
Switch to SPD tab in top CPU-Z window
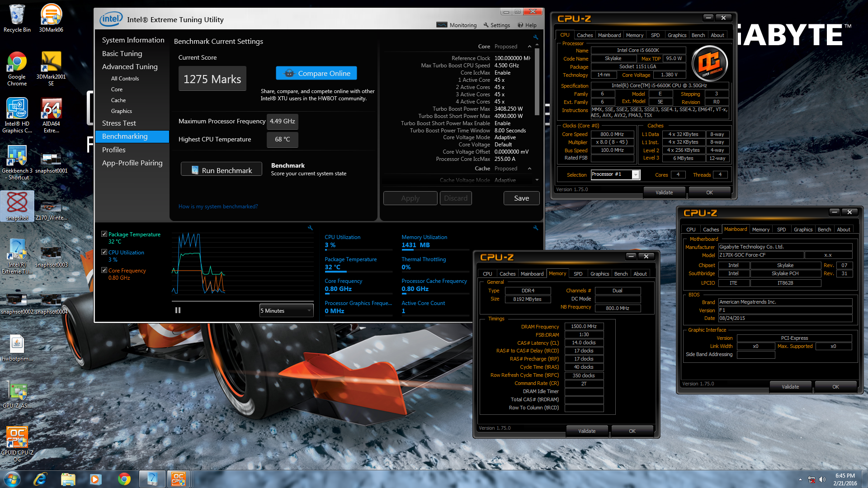655,35
